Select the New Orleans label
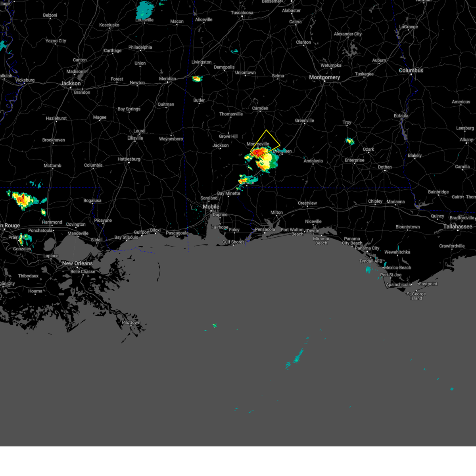The height and width of the screenshot is (476, 476). [77, 263]
